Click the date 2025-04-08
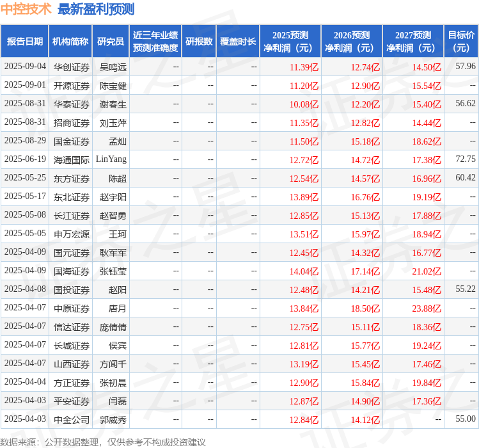This screenshot has width=479, height=448. [x=25, y=289]
